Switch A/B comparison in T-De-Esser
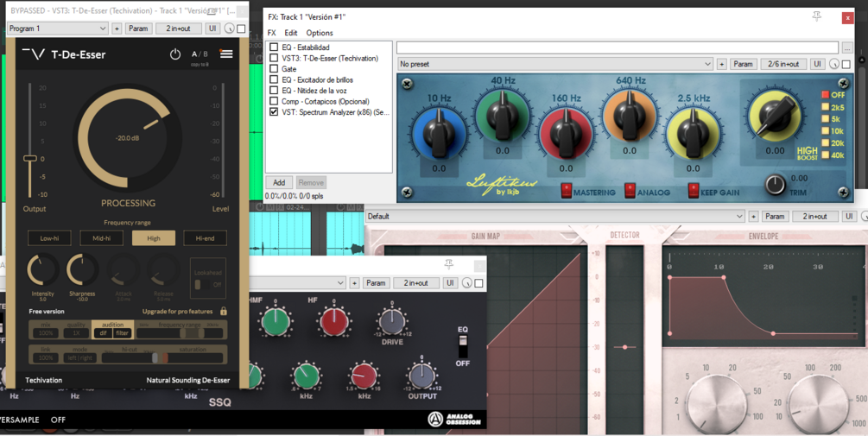Image resolution: width=868 pixels, height=436 pixels. pyautogui.click(x=200, y=54)
